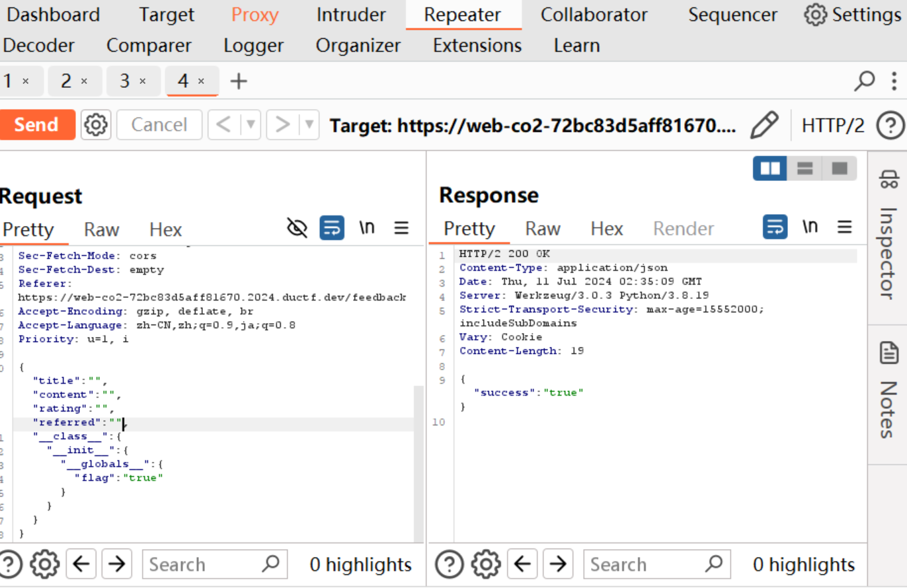907x588 pixels.
Task: Open the Settings gear in the top bar
Action: click(x=852, y=15)
